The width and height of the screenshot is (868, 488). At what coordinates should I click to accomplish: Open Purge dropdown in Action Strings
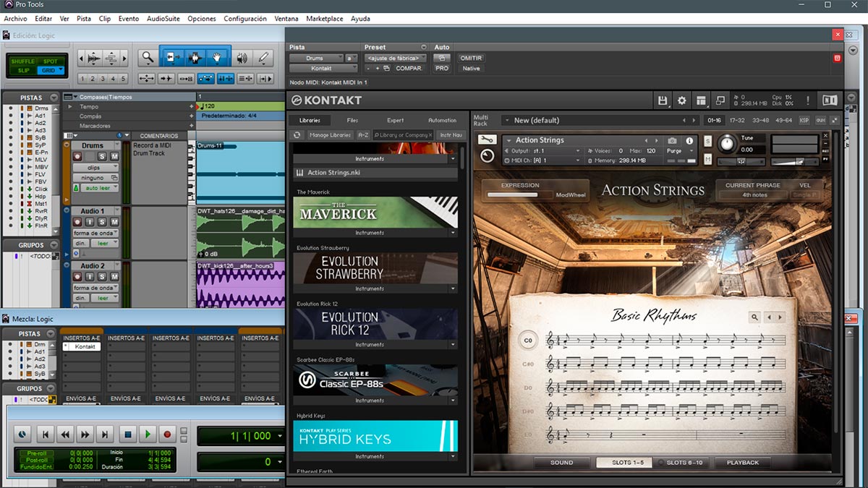[x=680, y=151]
